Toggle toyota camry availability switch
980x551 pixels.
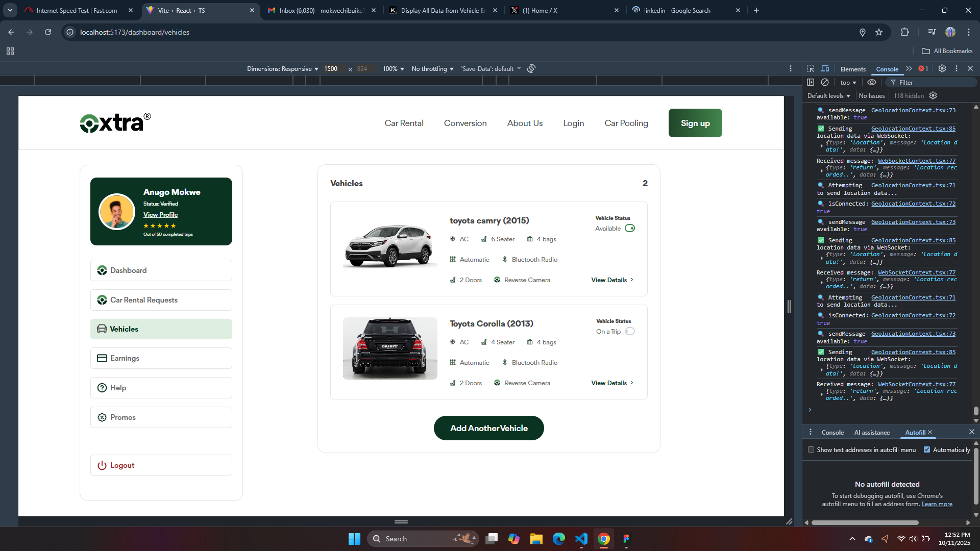630,228
